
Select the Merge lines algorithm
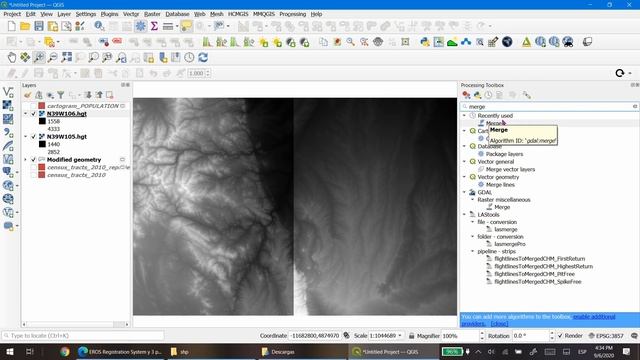click(500, 185)
